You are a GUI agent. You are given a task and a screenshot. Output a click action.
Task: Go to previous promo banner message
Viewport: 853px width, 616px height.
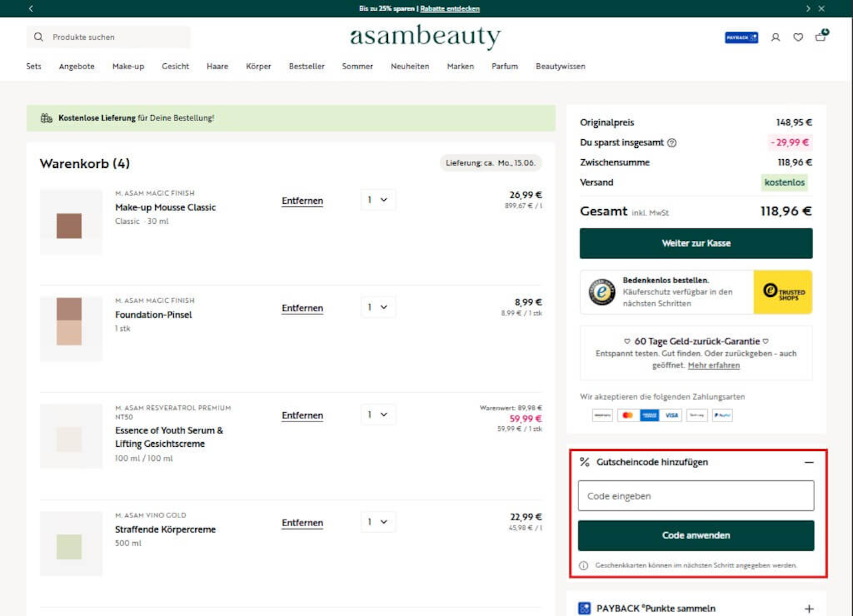click(x=31, y=9)
